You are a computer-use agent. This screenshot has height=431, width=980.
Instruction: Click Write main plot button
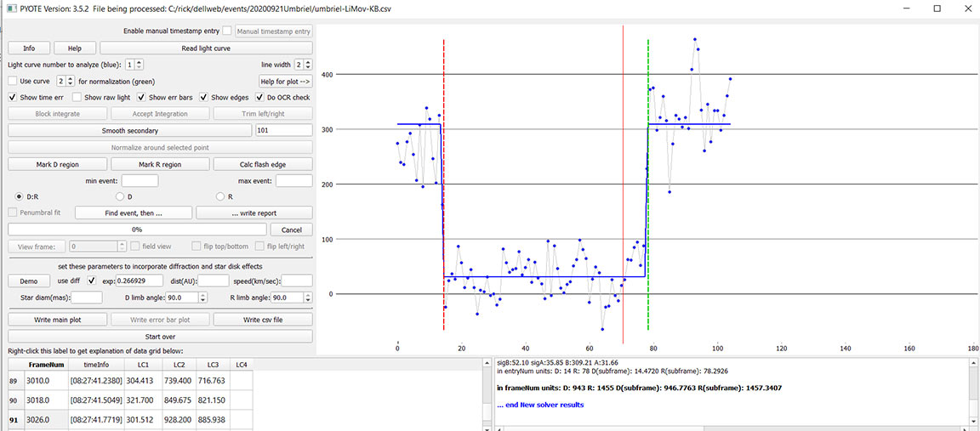57,320
